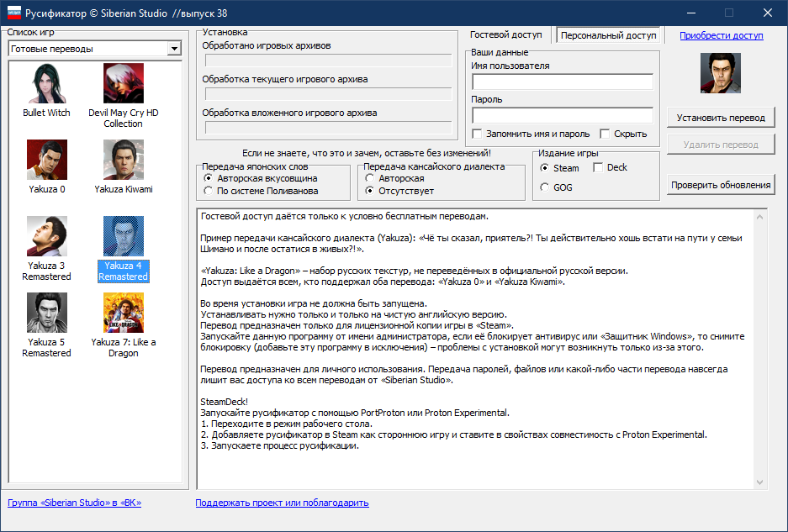Open the 'Приобрести доступ' link
Viewport: 788px width, 532px height.
pyautogui.click(x=722, y=35)
